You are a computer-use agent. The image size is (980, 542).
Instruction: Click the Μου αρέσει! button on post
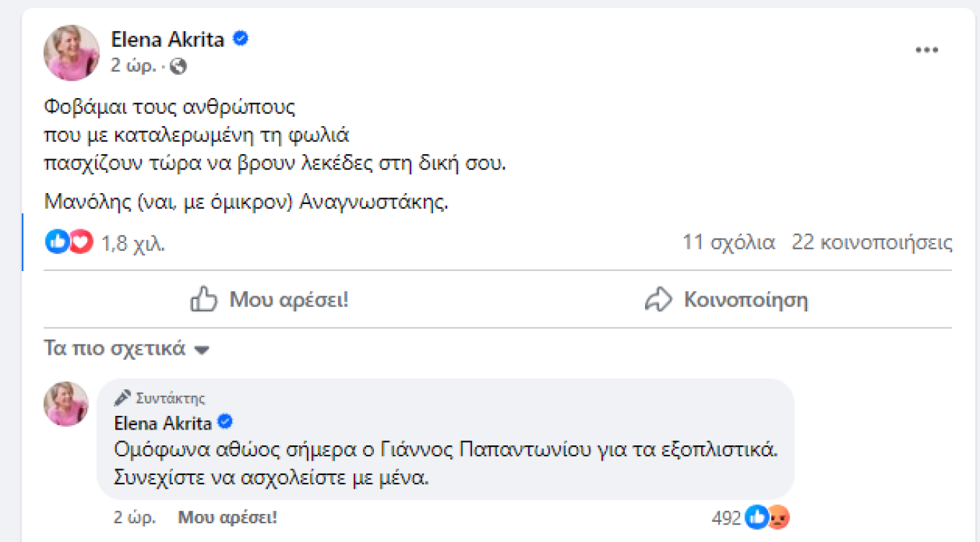point(269,300)
